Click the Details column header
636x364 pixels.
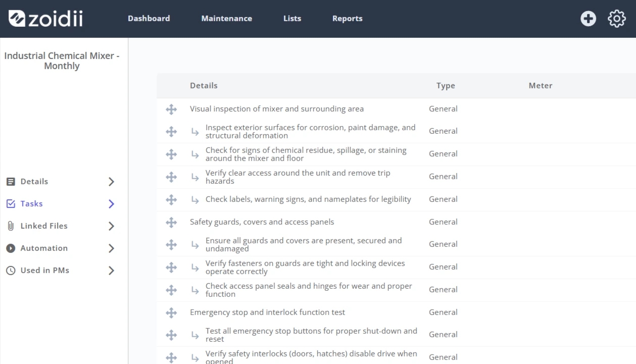[x=204, y=86]
